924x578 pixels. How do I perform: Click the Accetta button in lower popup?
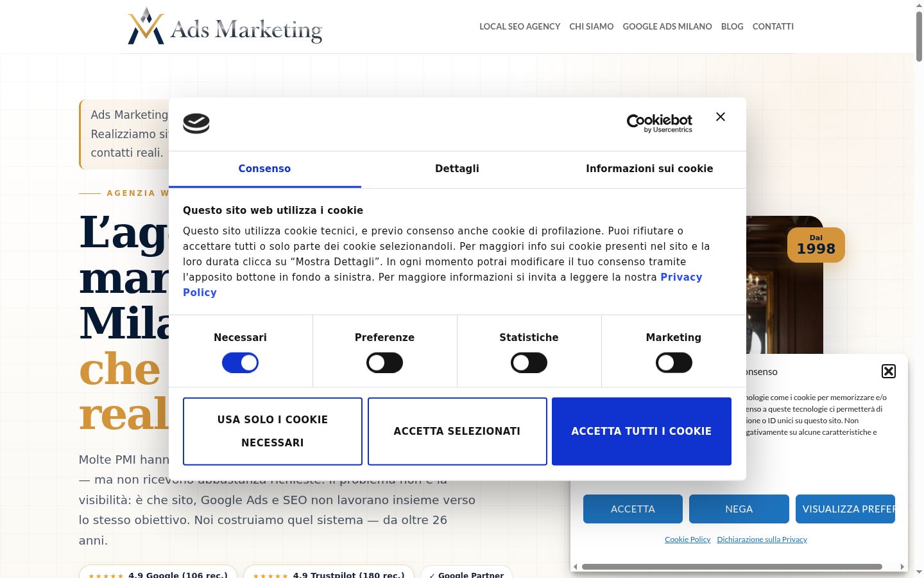point(633,509)
